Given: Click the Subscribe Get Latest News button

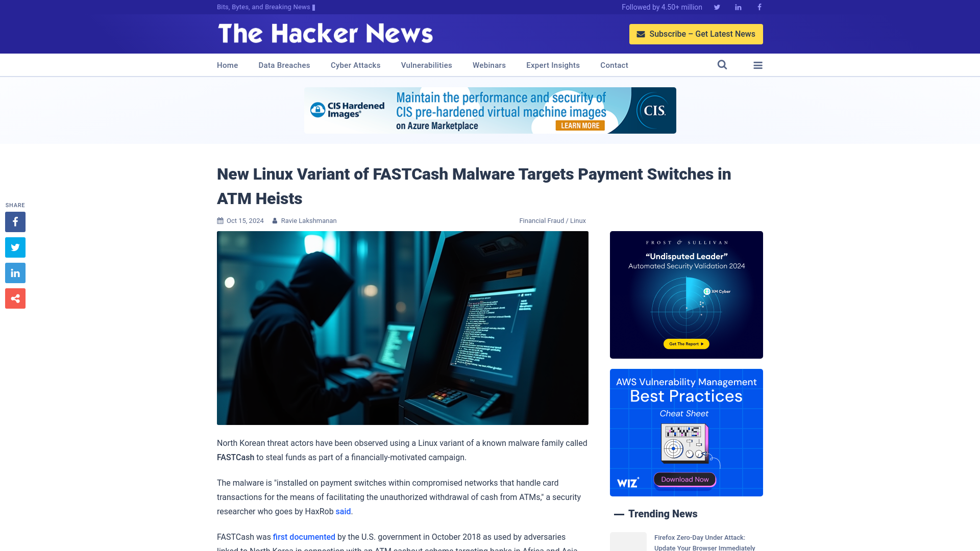Looking at the screenshot, I should (696, 34).
